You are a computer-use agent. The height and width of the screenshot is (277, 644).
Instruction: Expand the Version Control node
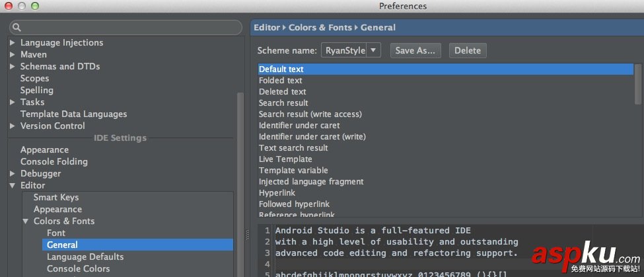pyautogui.click(x=13, y=126)
